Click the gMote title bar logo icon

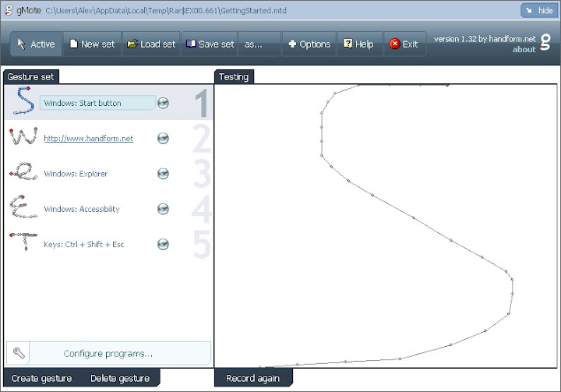[9, 10]
